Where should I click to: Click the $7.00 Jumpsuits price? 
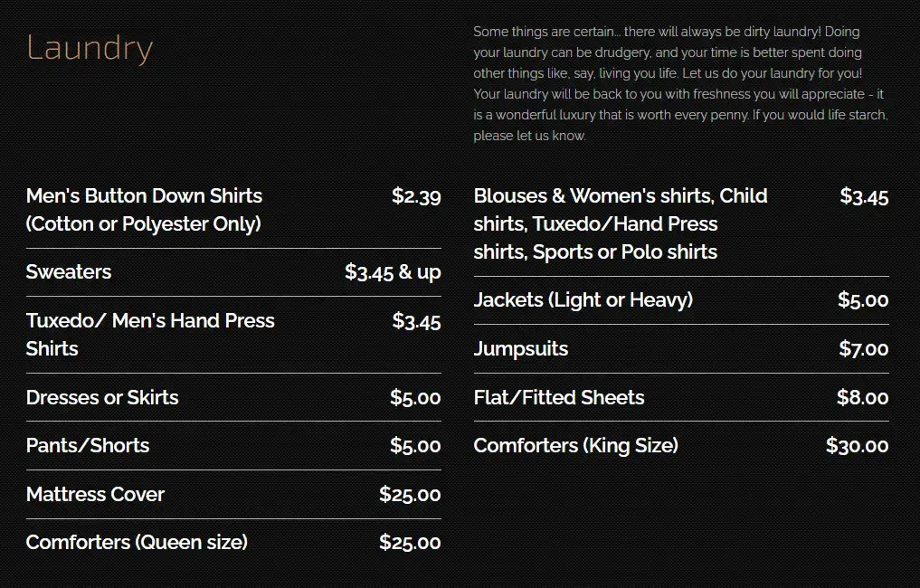[x=863, y=348]
